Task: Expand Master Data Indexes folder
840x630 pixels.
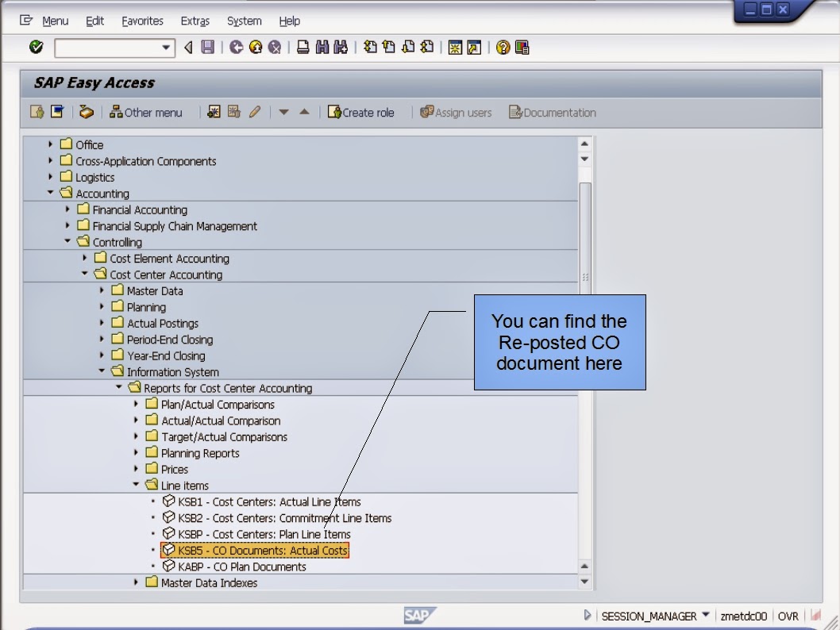Action: pos(136,582)
